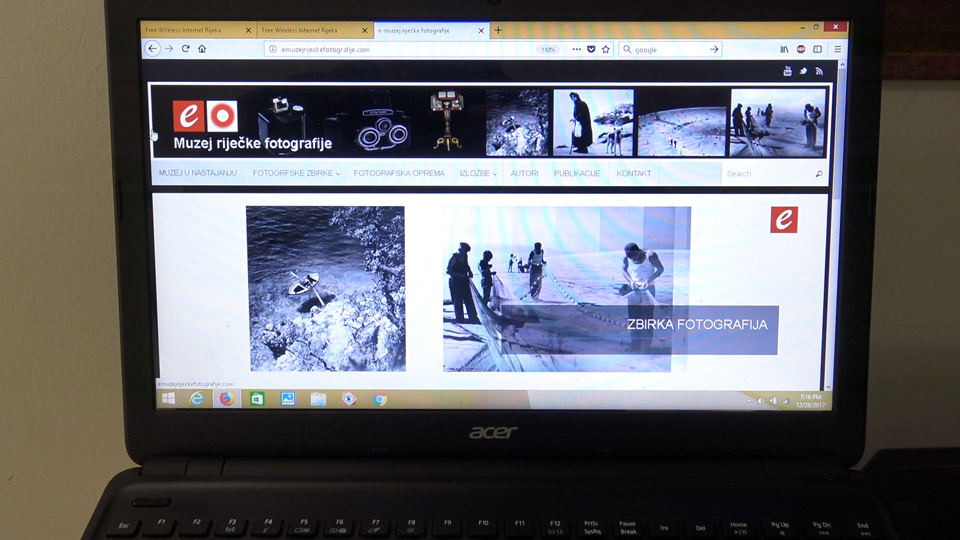Open the page actions three-dot menu
This screenshot has height=540, width=960.
(x=576, y=49)
